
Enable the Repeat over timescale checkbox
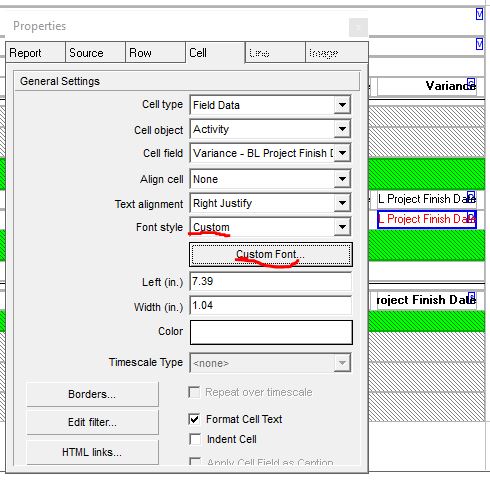pyautogui.click(x=194, y=392)
